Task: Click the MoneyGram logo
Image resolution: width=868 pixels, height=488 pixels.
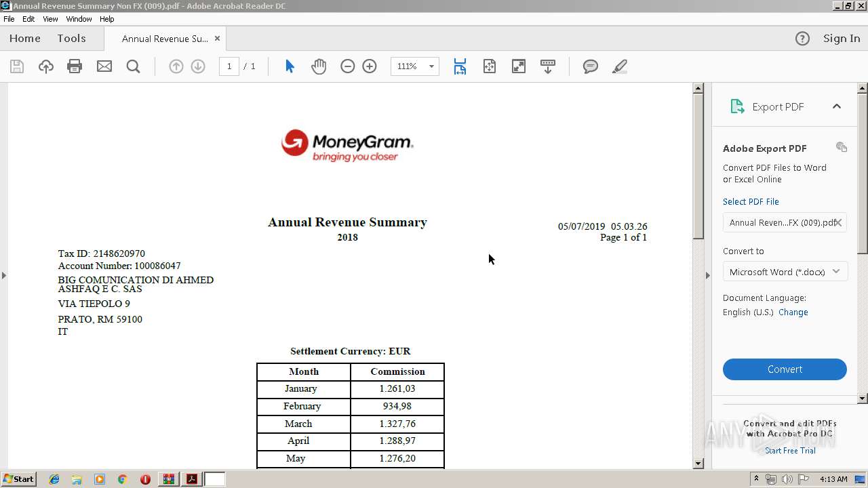Action: [x=347, y=145]
